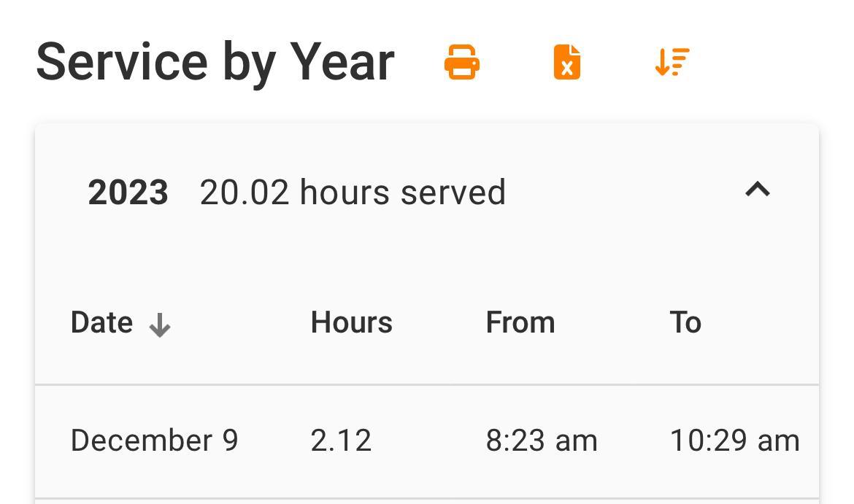This screenshot has width=854, height=504.
Task: Click the orange sort order icon
Action: coord(672,62)
